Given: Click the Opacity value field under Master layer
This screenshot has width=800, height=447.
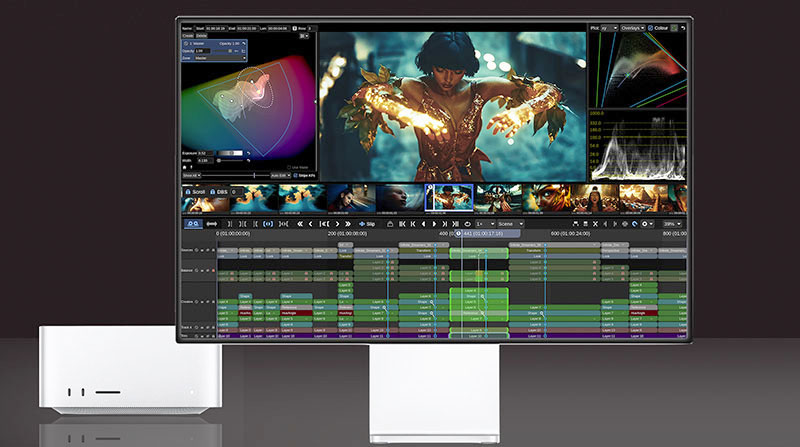Looking at the screenshot, I should coord(203,51).
